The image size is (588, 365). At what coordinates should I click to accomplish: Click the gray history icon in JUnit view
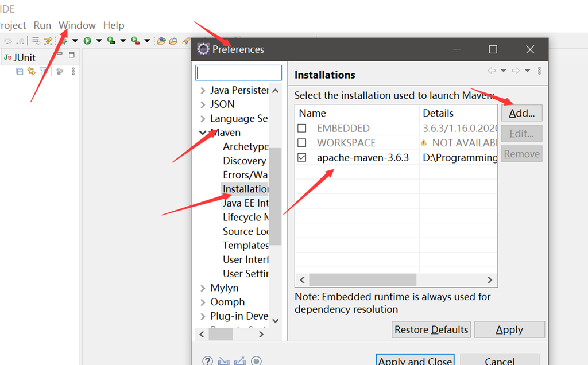point(60,71)
